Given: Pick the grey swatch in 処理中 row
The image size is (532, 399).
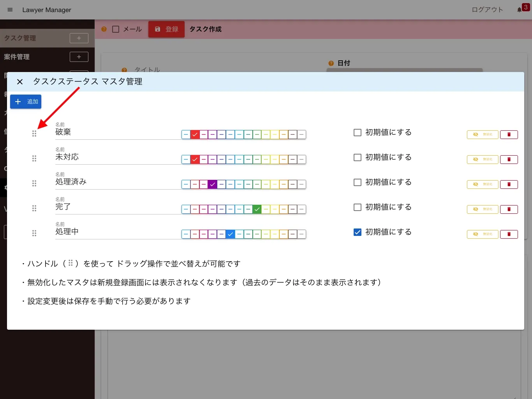Looking at the screenshot, I should tap(301, 234).
